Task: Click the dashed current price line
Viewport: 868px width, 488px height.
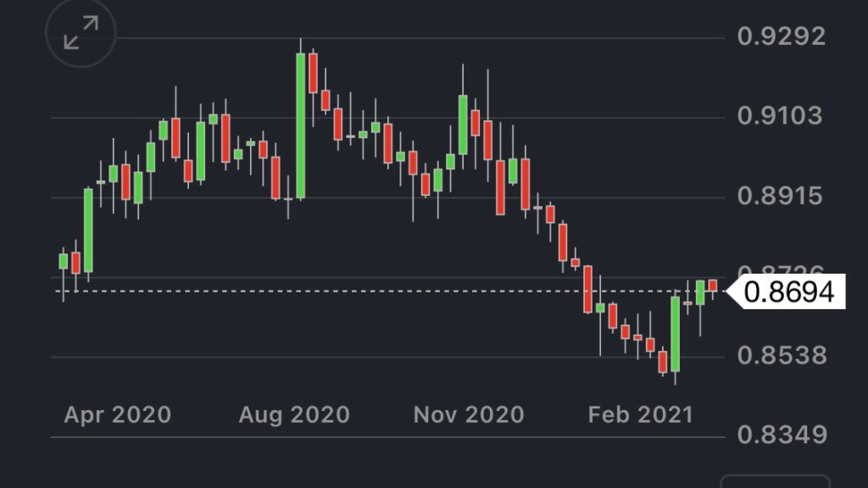Action: pos(381,291)
